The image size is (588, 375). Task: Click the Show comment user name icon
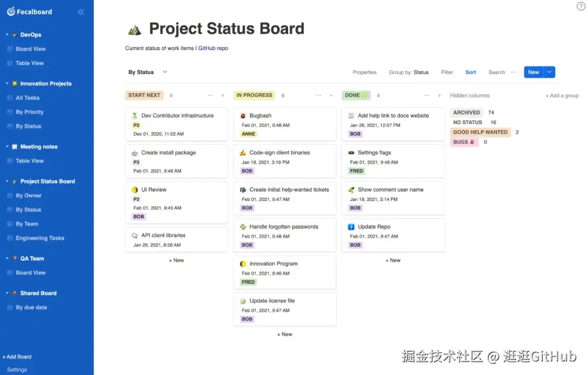351,190
